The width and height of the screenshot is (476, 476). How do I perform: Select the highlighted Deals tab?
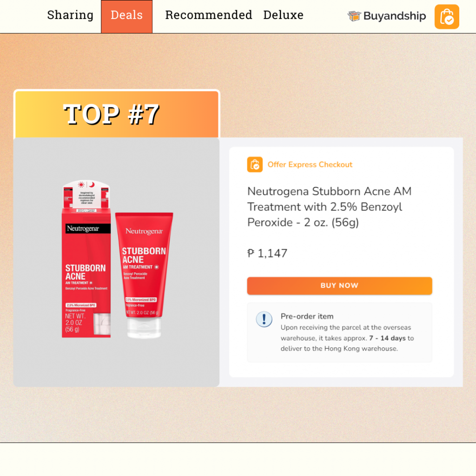coord(126,16)
